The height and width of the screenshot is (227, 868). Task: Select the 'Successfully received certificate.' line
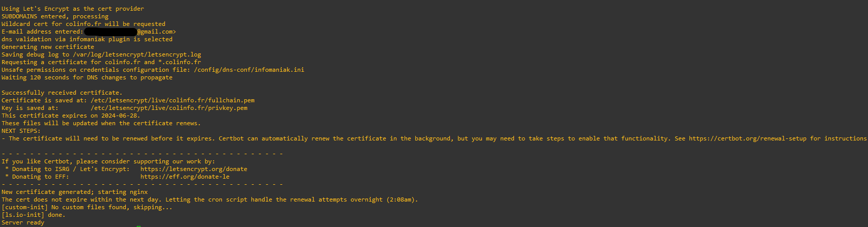(x=62, y=93)
